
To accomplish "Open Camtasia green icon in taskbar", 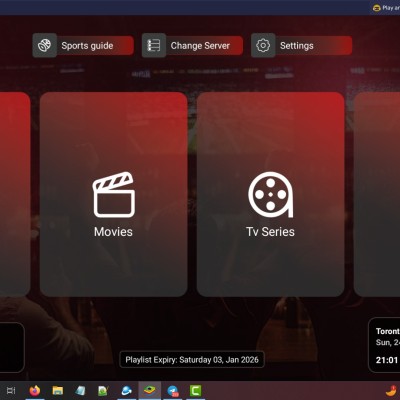I will point(196,390).
